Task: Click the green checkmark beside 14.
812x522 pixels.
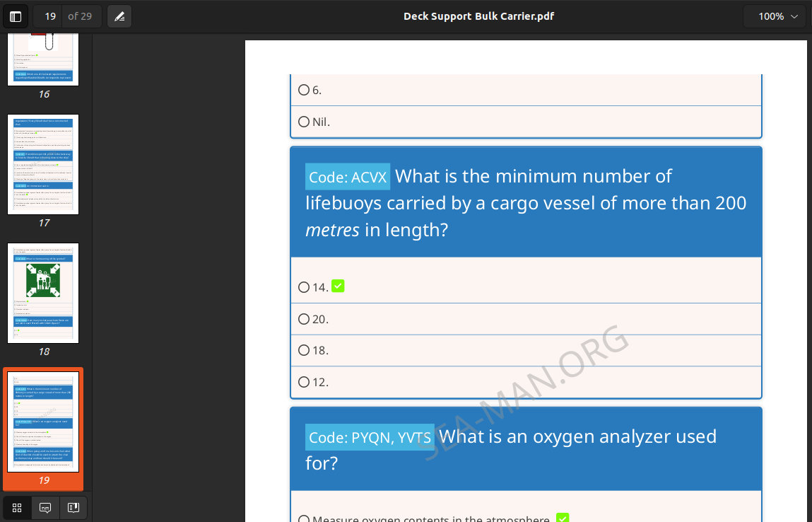Action: (338, 286)
